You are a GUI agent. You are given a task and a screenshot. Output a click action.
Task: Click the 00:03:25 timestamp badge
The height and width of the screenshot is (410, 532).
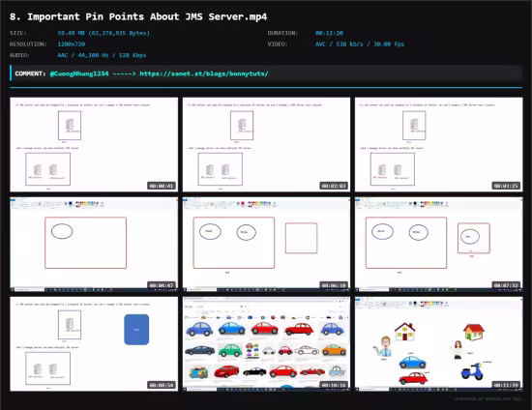coord(506,186)
